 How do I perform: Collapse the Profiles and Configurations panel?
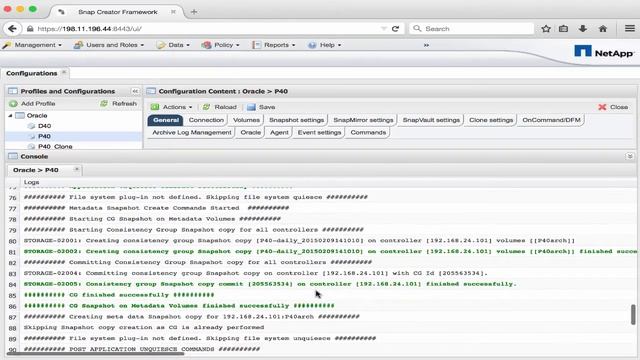click(x=135, y=91)
